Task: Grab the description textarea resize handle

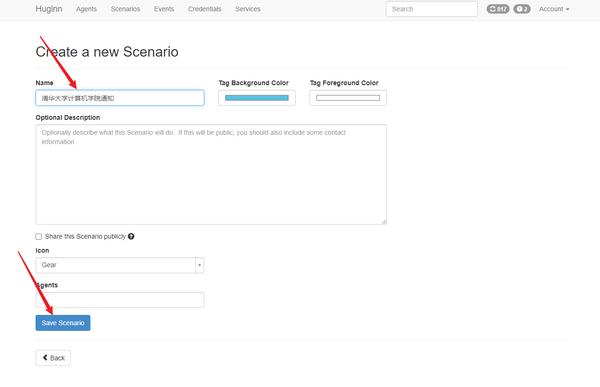Action: click(x=384, y=222)
